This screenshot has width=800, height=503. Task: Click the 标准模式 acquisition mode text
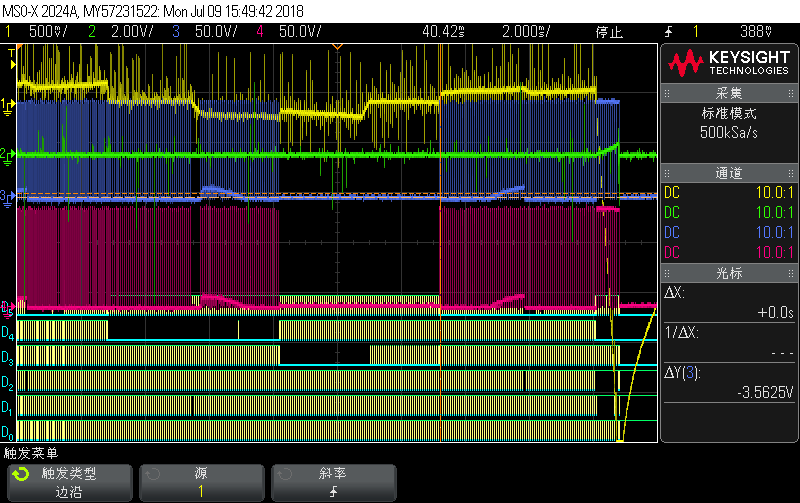[729, 113]
